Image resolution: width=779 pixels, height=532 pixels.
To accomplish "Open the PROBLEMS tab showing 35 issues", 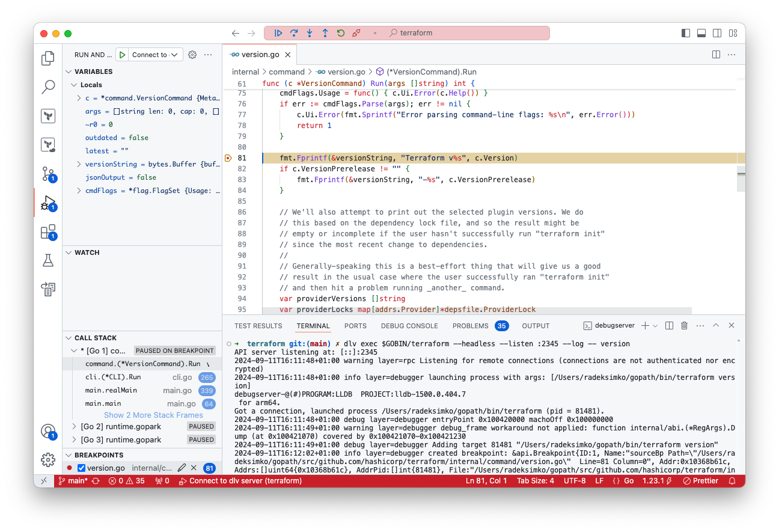I will click(x=471, y=325).
